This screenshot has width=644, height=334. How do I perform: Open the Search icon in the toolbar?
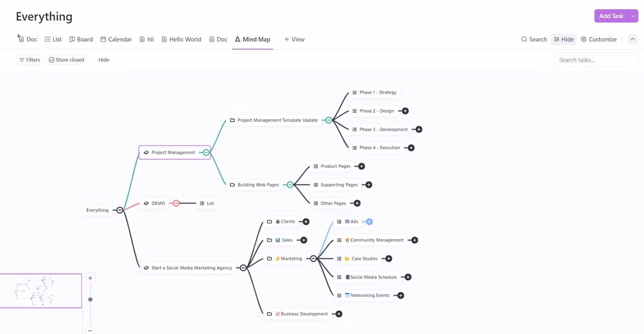pyautogui.click(x=524, y=39)
